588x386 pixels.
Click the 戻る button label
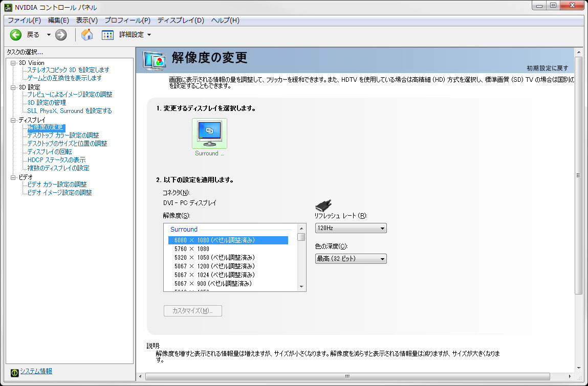click(33, 35)
